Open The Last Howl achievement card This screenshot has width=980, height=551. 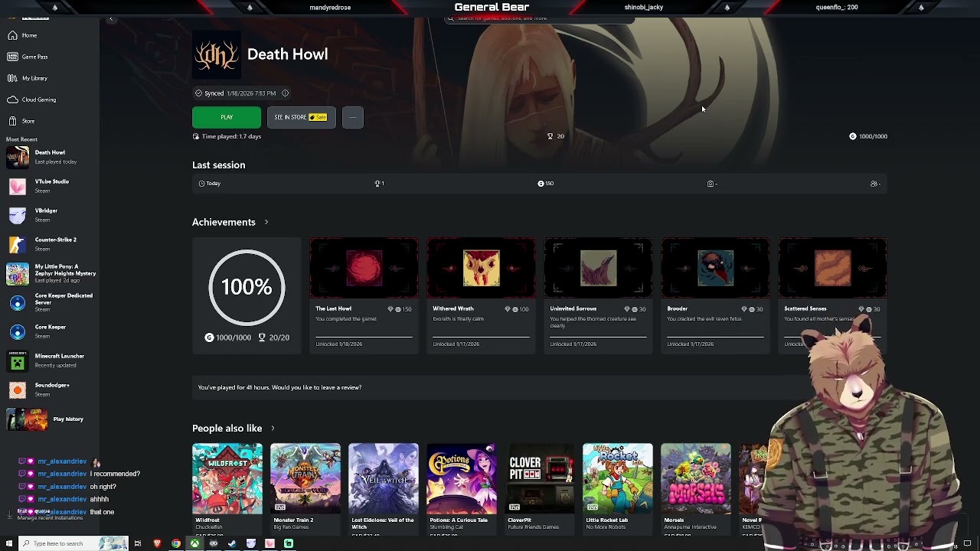coord(364,295)
